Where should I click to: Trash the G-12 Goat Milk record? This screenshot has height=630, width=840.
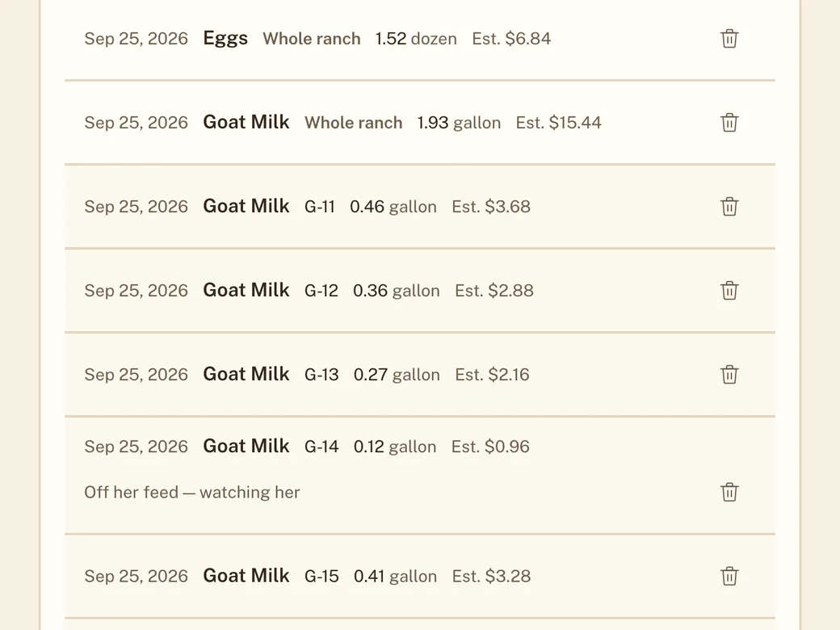click(x=729, y=290)
